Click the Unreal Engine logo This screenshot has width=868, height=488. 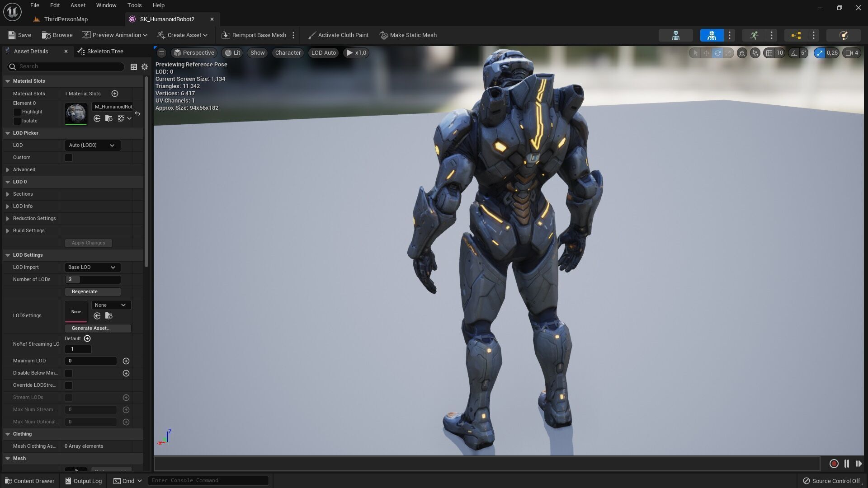tap(12, 12)
